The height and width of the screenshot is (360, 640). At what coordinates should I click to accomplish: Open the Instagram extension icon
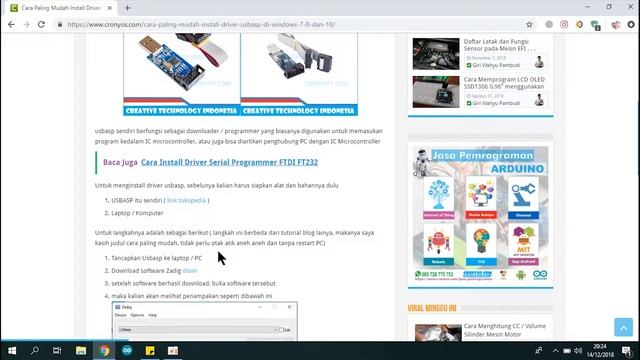(564, 24)
